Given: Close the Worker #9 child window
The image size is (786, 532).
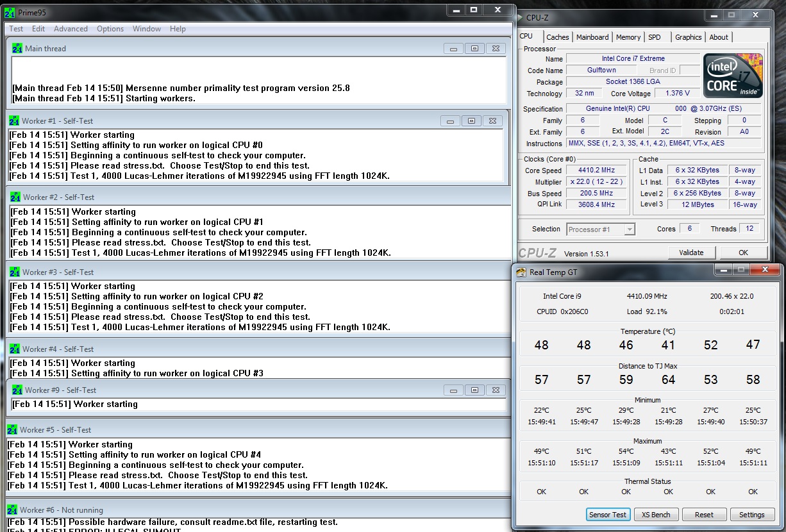Looking at the screenshot, I should click(x=496, y=390).
